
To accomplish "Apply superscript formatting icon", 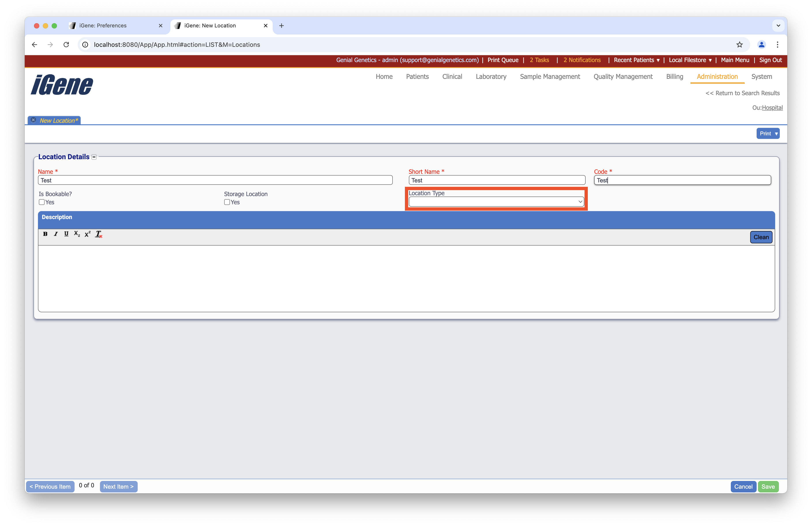I will coord(88,234).
